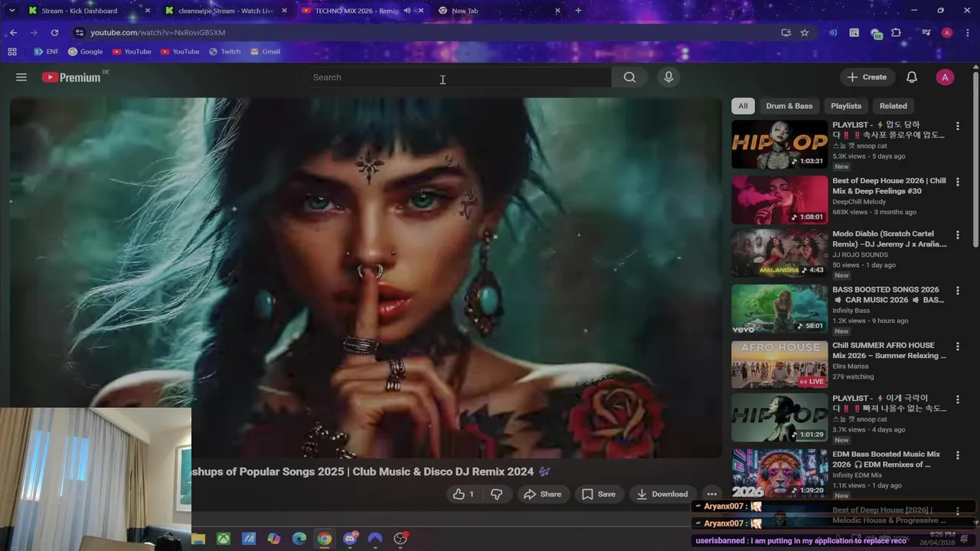
Task: Open more actions below the video
Action: (711, 494)
